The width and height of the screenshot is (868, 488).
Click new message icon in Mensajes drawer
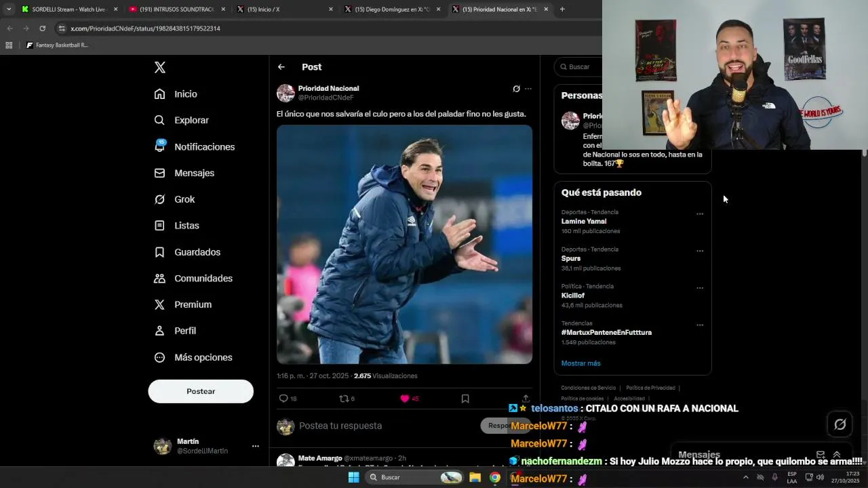[x=821, y=455]
